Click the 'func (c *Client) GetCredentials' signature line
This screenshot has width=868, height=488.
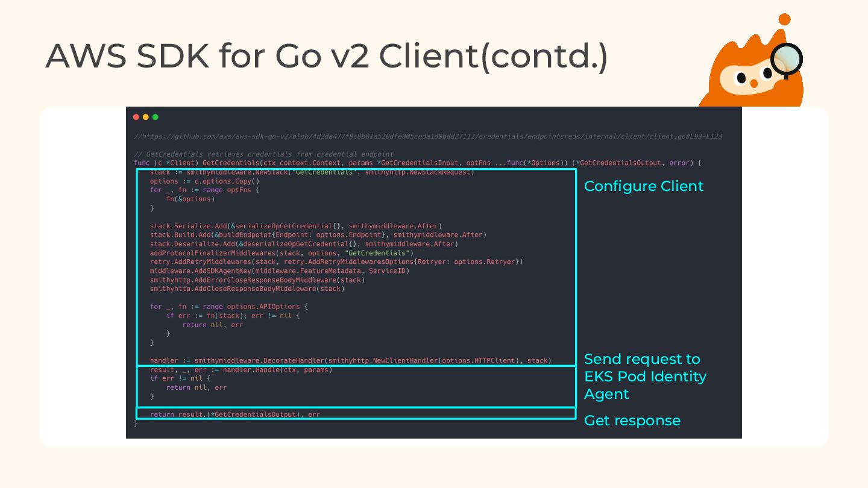[418, 163]
